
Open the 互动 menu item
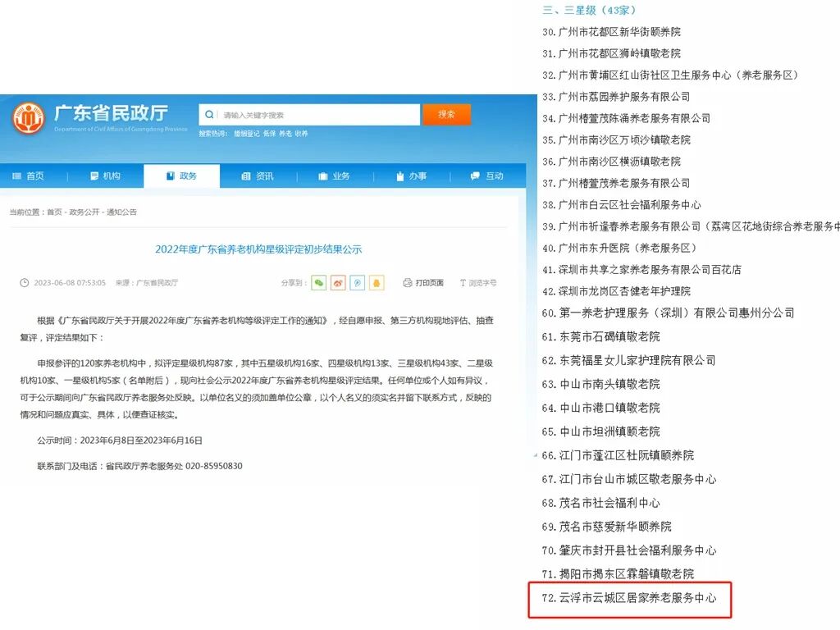click(x=488, y=175)
